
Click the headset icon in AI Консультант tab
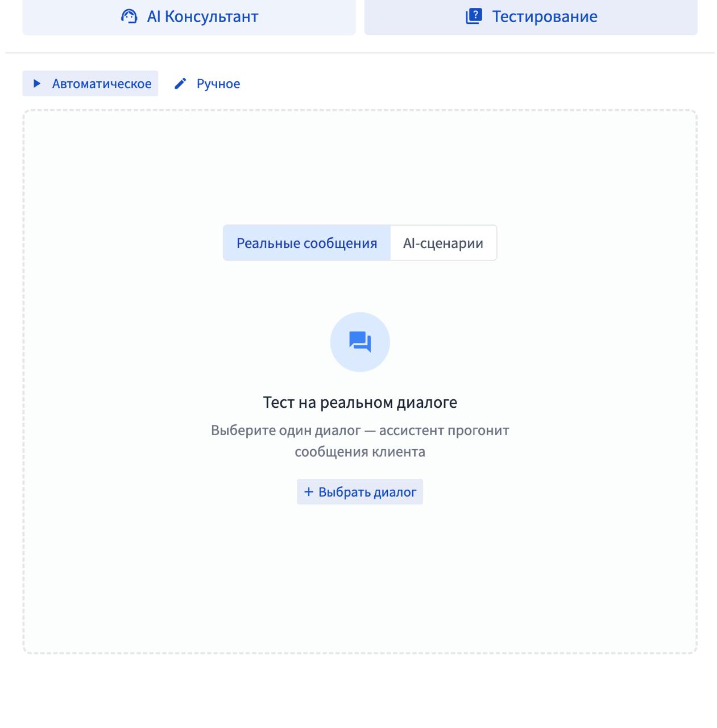tap(130, 17)
